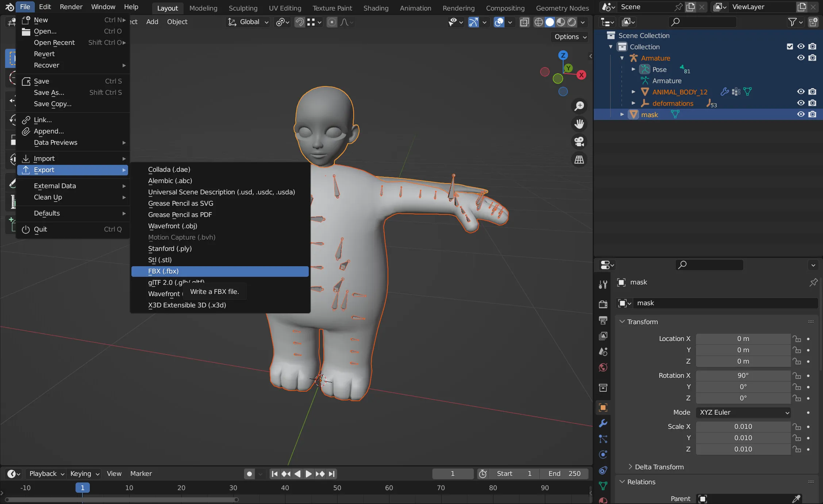Open Object properties tab icon
The width and height of the screenshot is (823, 504).
pos(603,407)
